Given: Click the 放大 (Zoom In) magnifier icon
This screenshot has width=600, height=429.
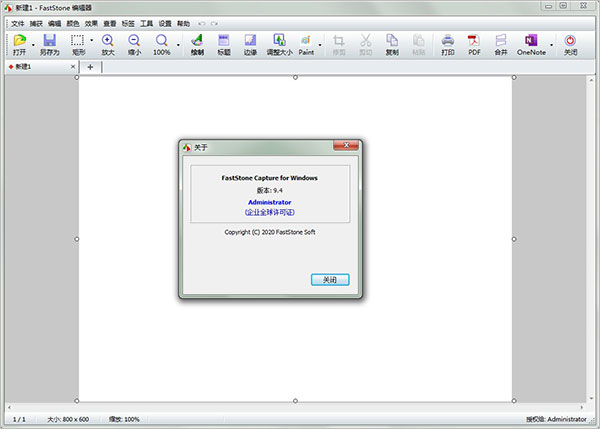Looking at the screenshot, I should tap(108, 40).
